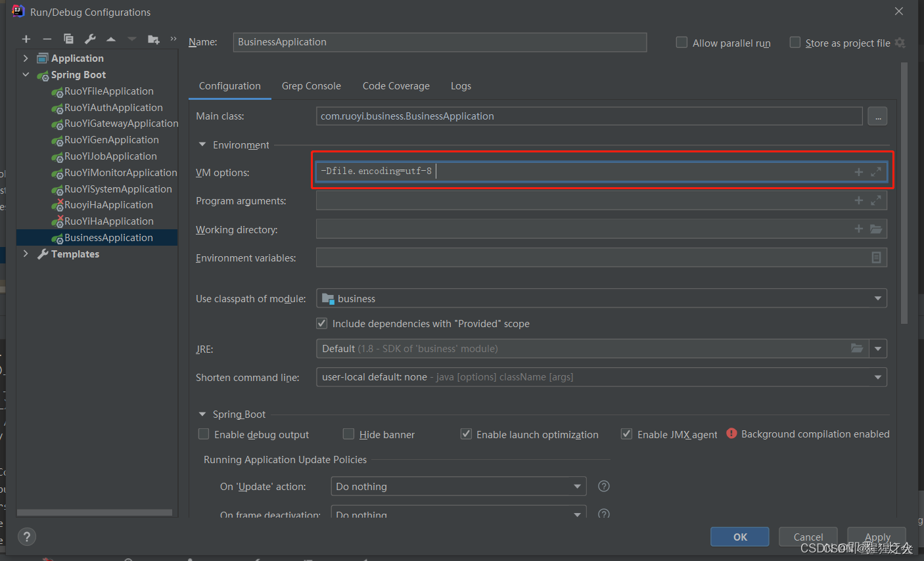This screenshot has height=561, width=924.
Task: Enable Allow parallel run
Action: point(681,43)
